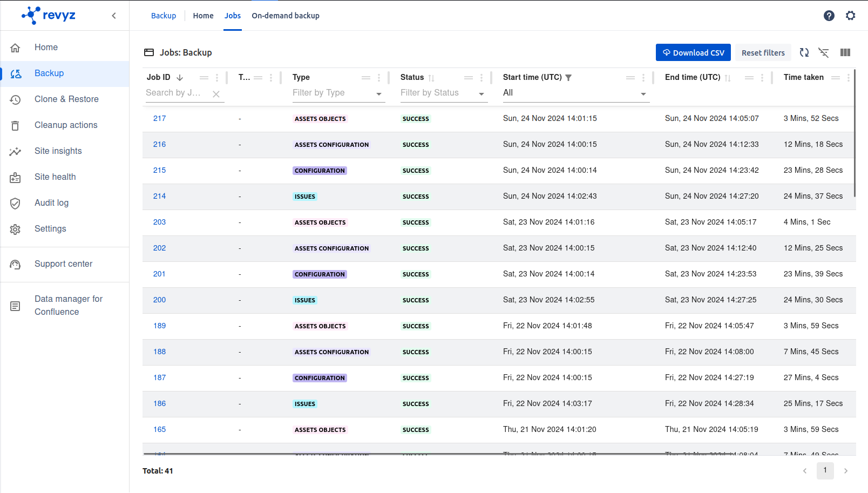Sort by Status column arrows
This screenshot has height=493, width=868.
(431, 78)
